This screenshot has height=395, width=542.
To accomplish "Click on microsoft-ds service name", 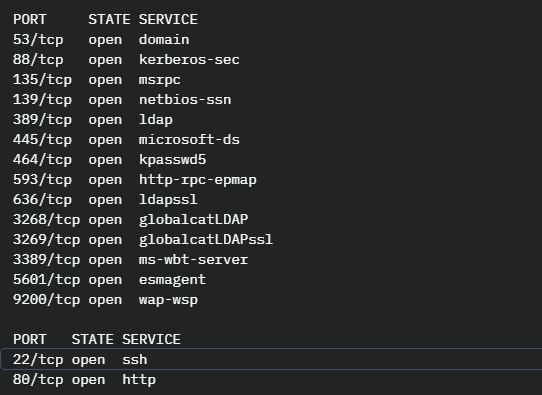I will [189, 140].
